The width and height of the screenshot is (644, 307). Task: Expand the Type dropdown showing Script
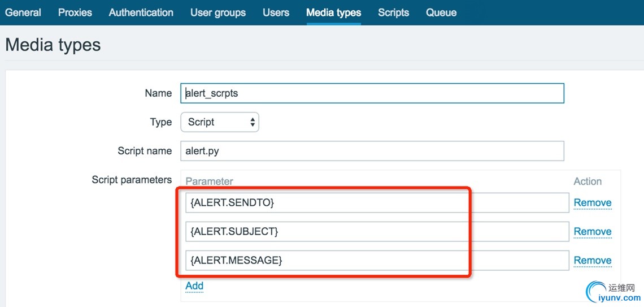pyautogui.click(x=220, y=122)
